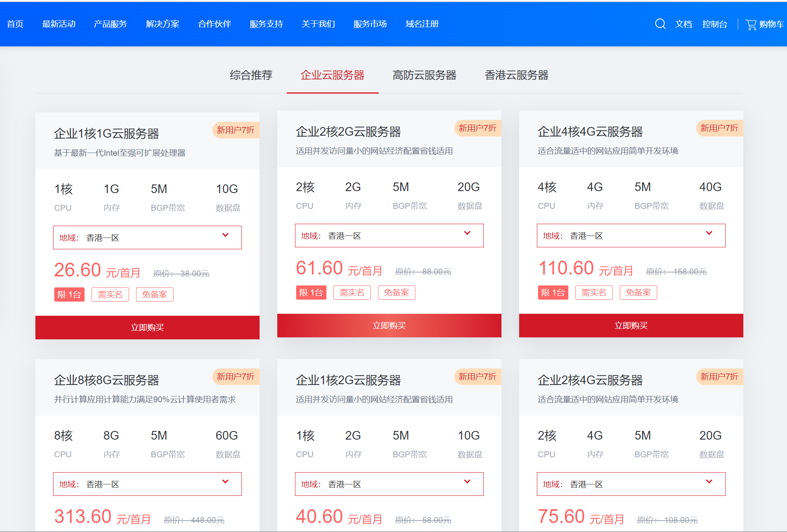Open the 解决方案 menu
This screenshot has height=532, width=787.
162,24
